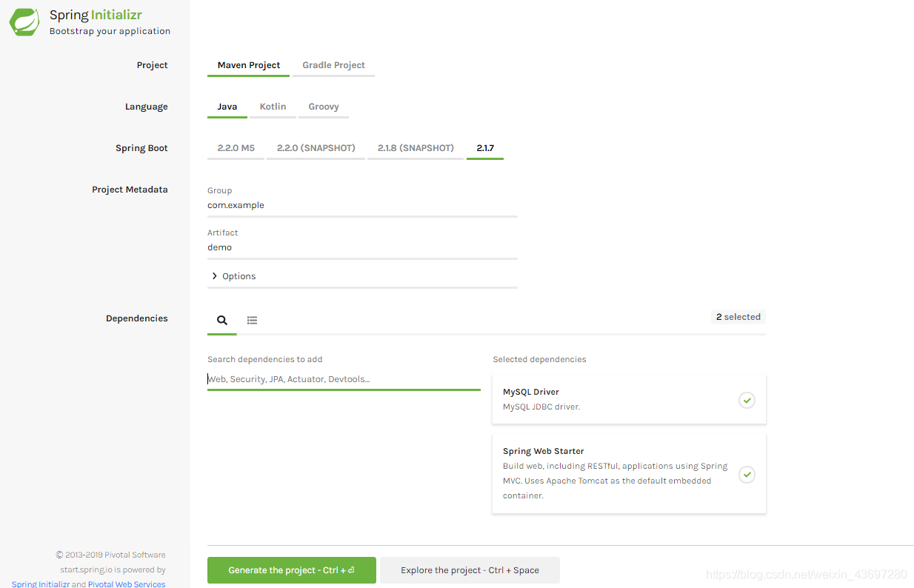914x588 pixels.
Task: Click the Spring Web Starter card title
Action: 544,451
